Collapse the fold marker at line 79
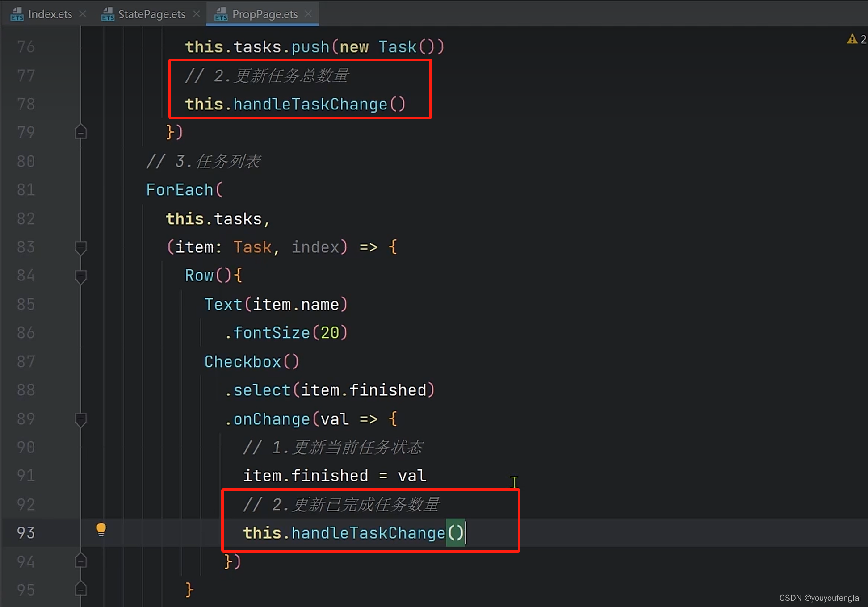 pyautogui.click(x=81, y=132)
